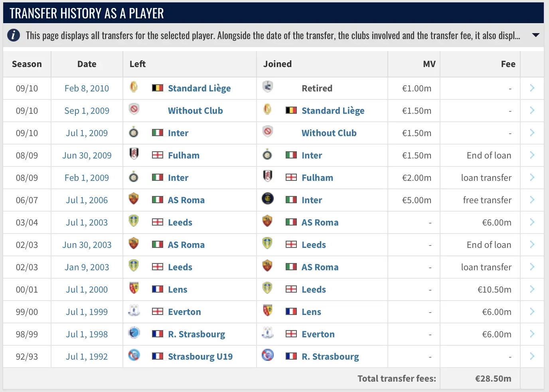Viewport: 549px width, 392px height.
Task: Click Standard Liège crest in Feb 8, 2010 row
Action: (134, 87)
